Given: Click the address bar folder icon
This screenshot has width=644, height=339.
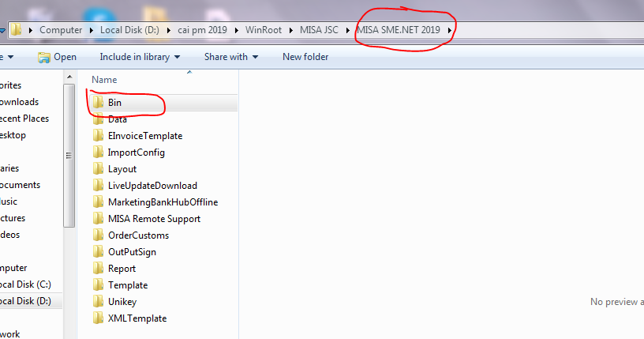Looking at the screenshot, I should pos(16,29).
